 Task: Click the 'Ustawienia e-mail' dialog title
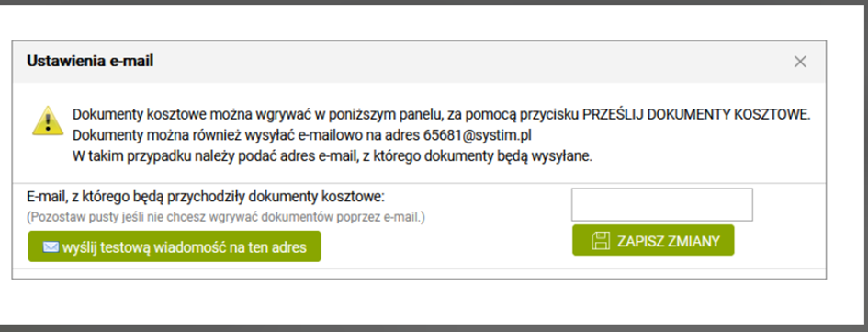90,61
